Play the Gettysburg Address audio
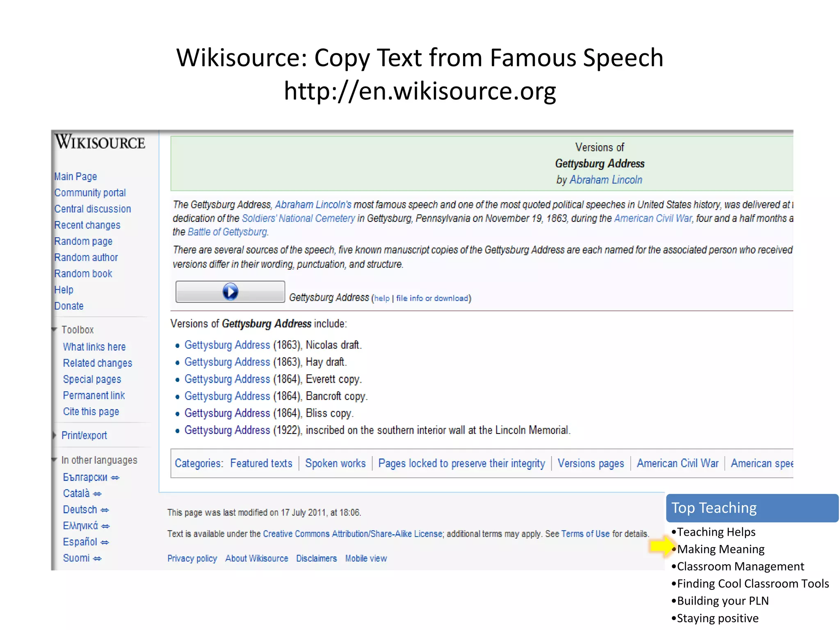The image size is (840, 630). [x=230, y=292]
